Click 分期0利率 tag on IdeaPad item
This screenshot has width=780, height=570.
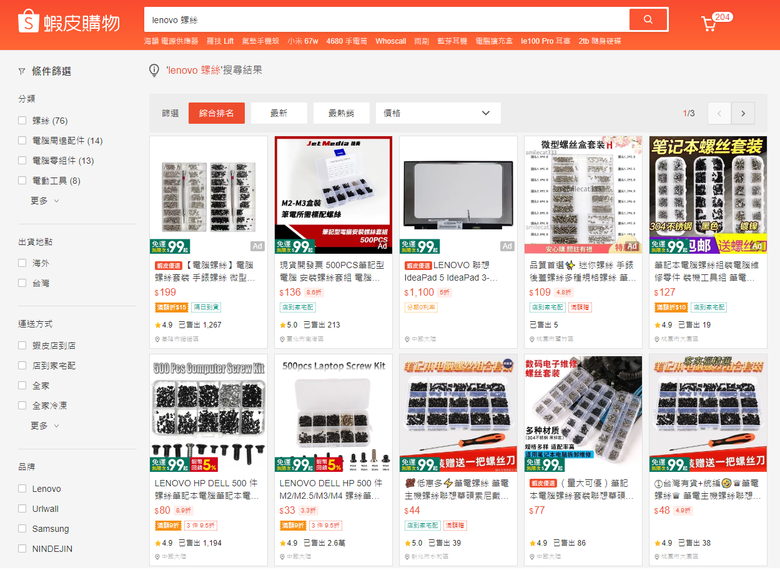(421, 307)
